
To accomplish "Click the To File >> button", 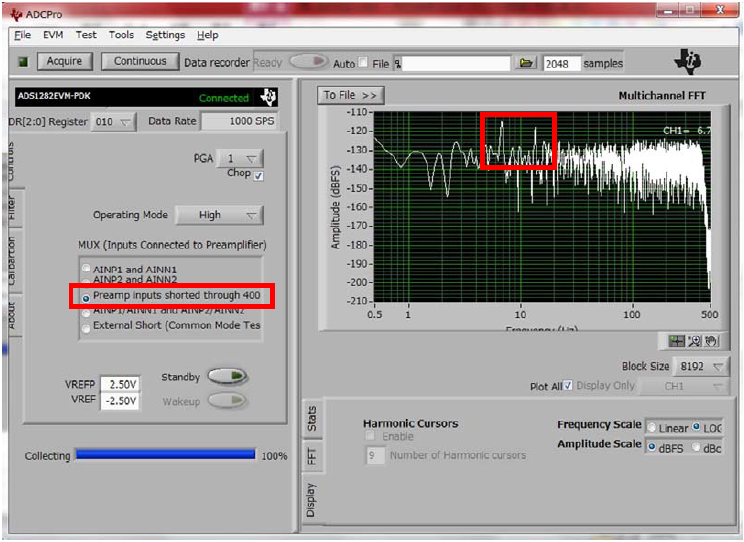I will click(x=350, y=95).
